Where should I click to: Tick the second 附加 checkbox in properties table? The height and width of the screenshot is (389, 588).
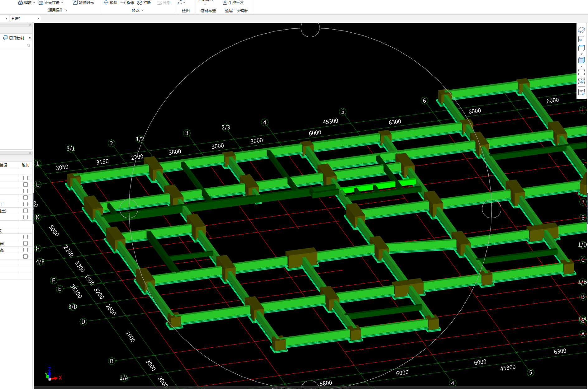26,185
